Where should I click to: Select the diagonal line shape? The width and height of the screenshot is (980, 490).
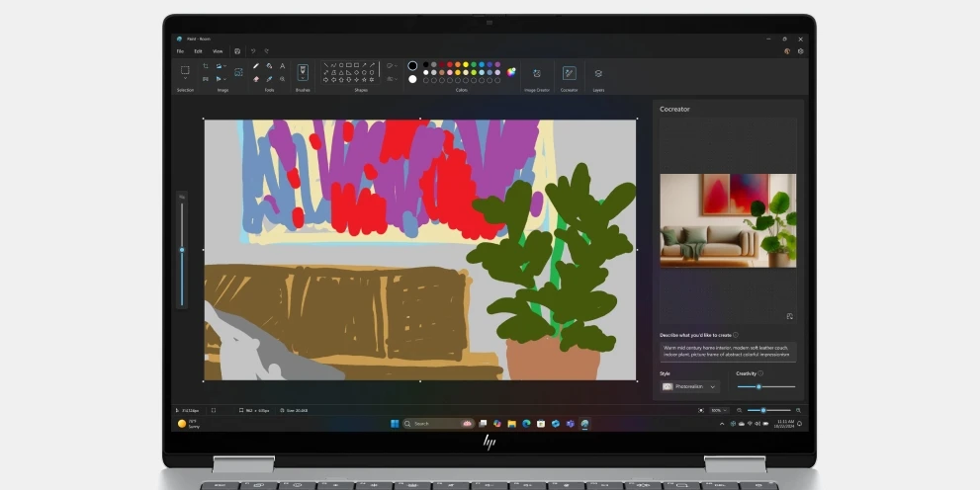325,65
